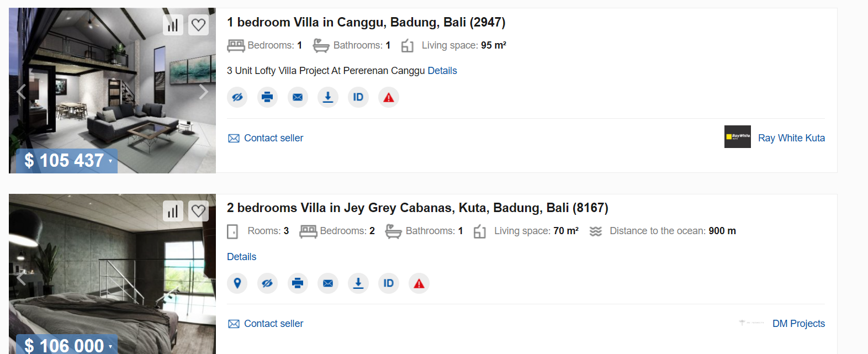Hide the Canggu villa listing with eye icon
The height and width of the screenshot is (354, 868).
click(x=237, y=97)
